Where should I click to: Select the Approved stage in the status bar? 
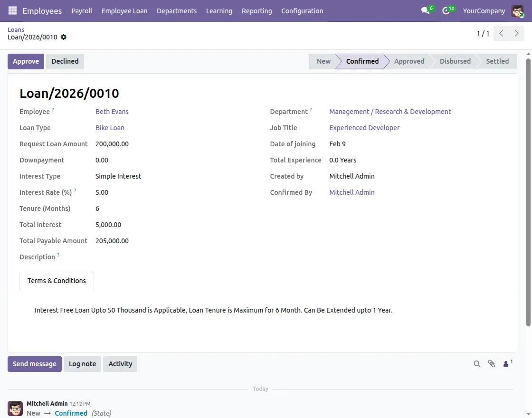(x=409, y=61)
